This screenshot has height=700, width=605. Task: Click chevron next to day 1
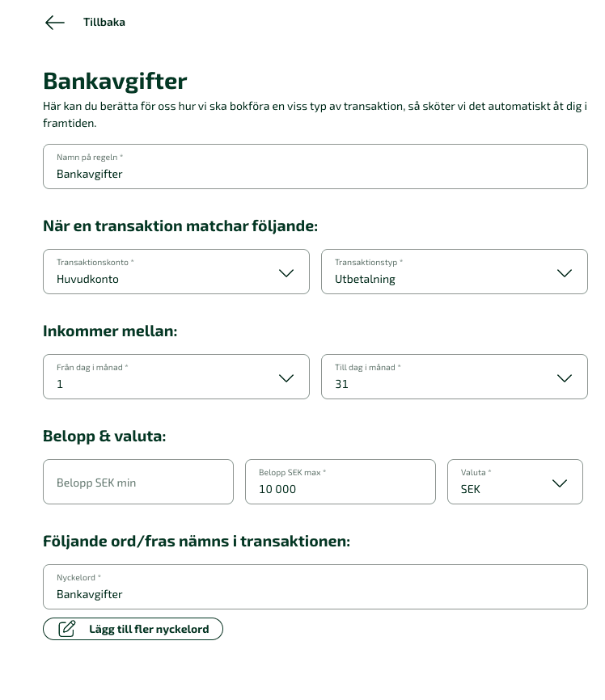(x=286, y=378)
